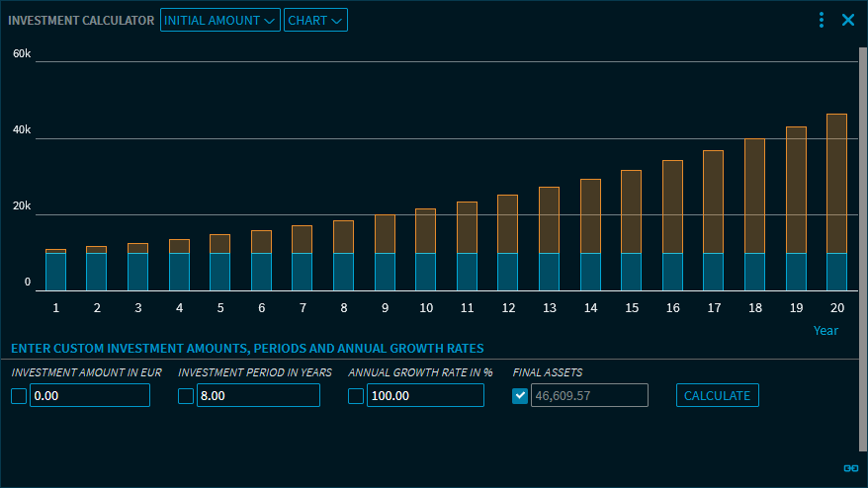Viewport: 868px width, 488px height.
Task: Enable the Investment Amount checkbox
Action: (x=19, y=396)
